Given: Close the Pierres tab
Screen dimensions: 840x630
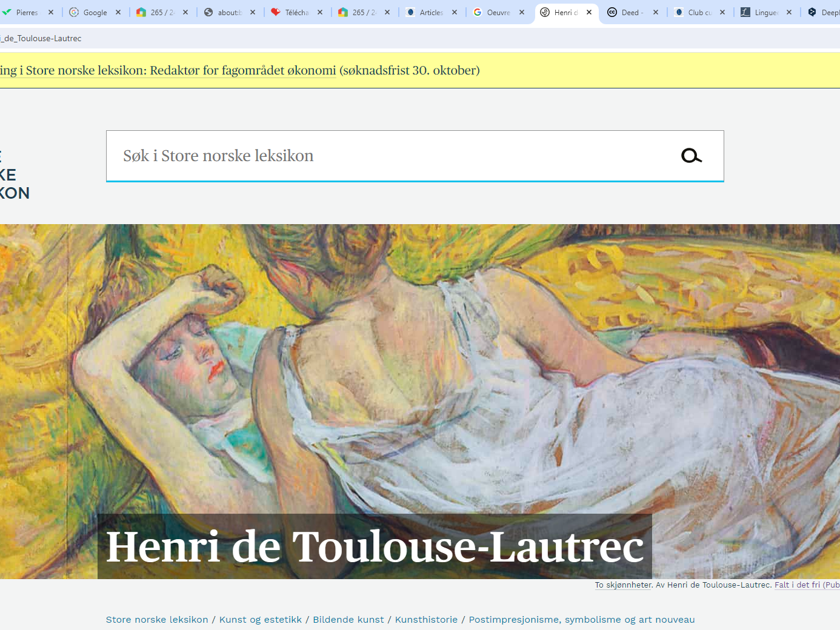Looking at the screenshot, I should click(51, 12).
